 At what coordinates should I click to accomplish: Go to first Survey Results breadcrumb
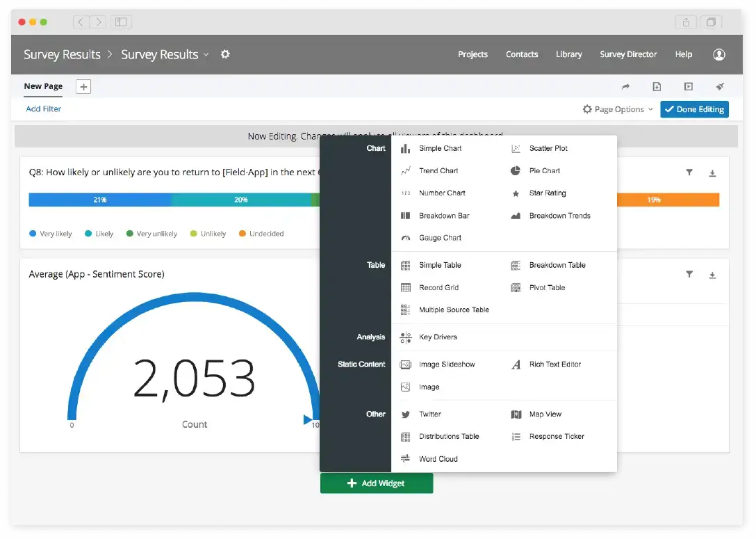pos(63,54)
